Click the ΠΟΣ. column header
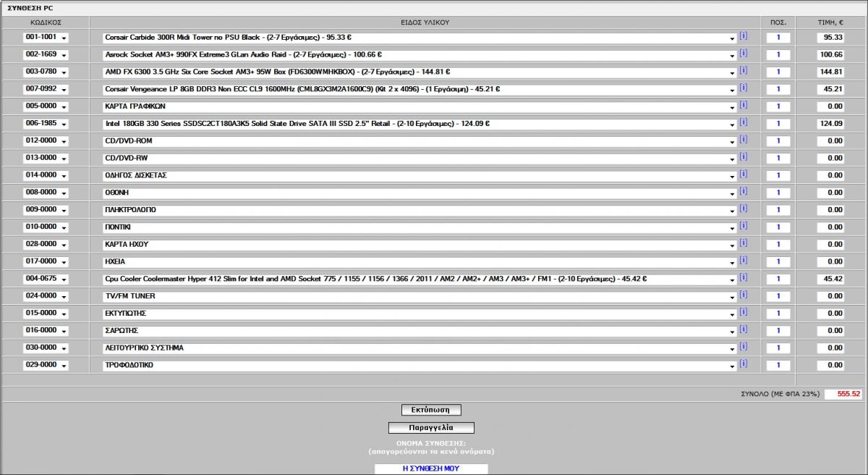The width and height of the screenshot is (868, 475). (x=778, y=22)
